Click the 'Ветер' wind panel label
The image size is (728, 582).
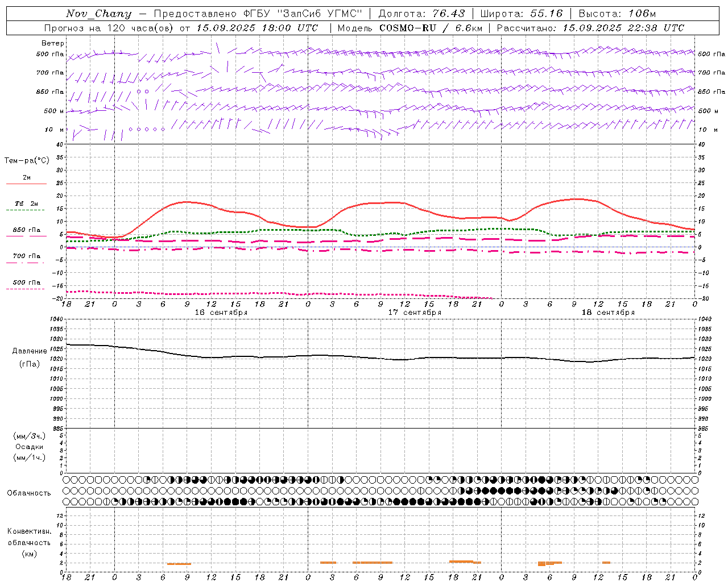click(53, 43)
